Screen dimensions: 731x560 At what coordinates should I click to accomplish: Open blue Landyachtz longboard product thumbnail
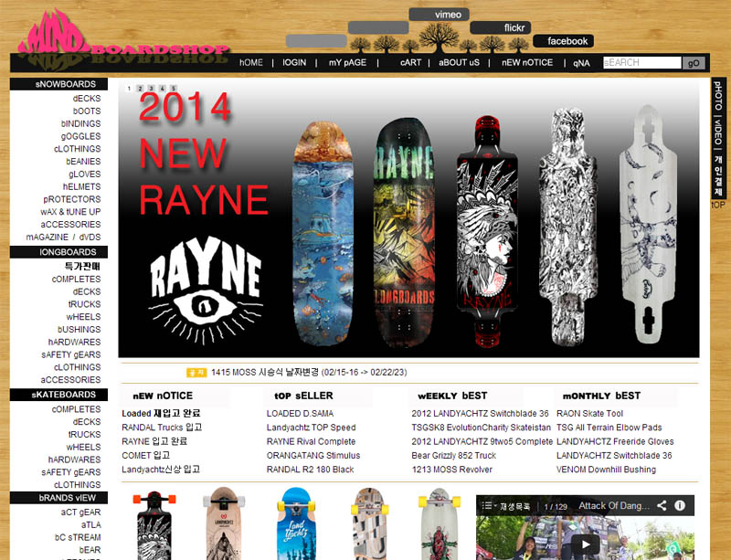pos(296,523)
